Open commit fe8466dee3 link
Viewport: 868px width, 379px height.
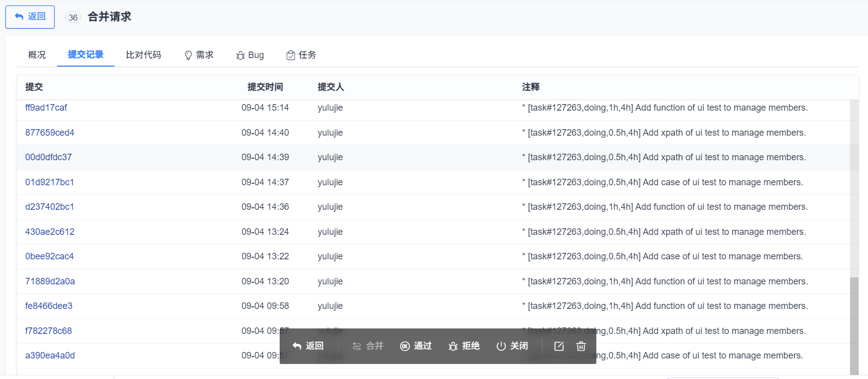coord(49,306)
